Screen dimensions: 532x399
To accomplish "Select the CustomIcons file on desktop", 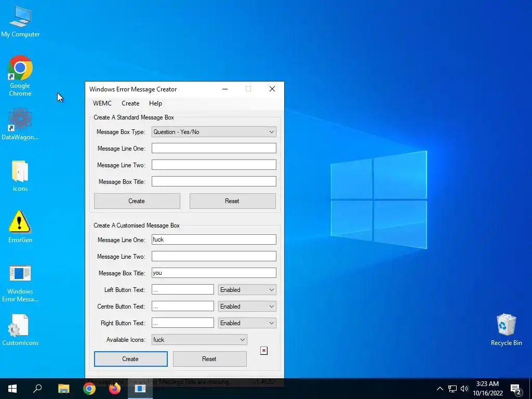I will (x=20, y=330).
